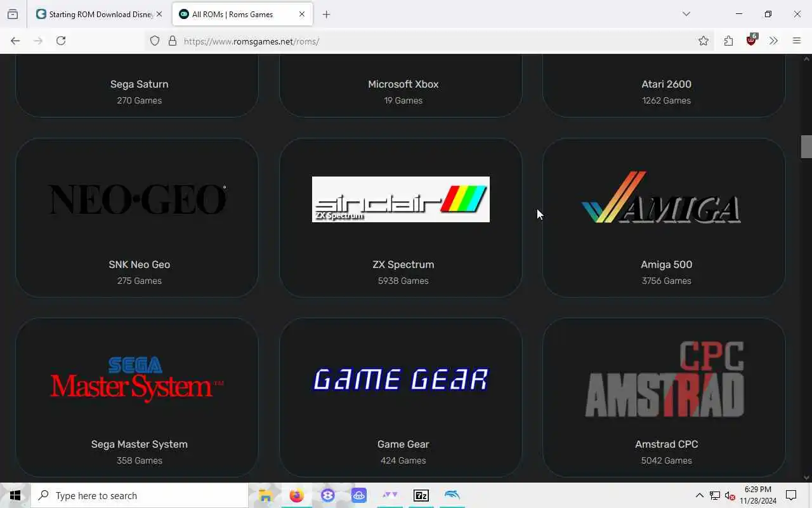The width and height of the screenshot is (812, 508).
Task: Open the Atari 2600 link
Action: [x=666, y=84]
